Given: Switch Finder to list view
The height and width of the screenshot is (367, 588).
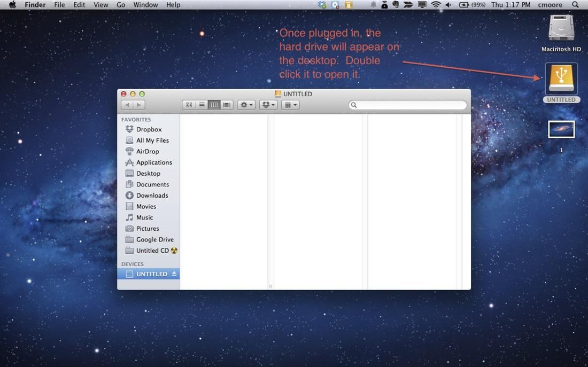Looking at the screenshot, I should [x=202, y=105].
